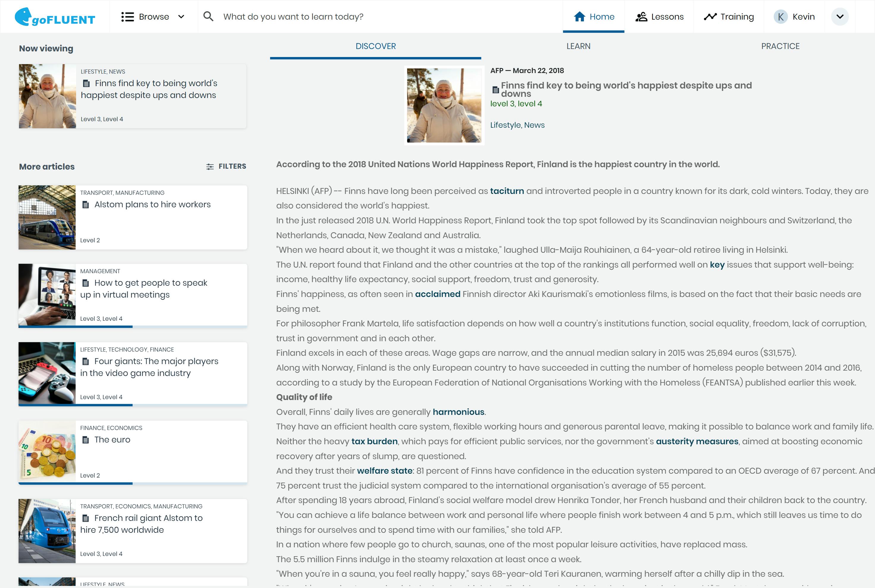Go to the Training section
Image resolution: width=875 pixels, height=588 pixels.
pyautogui.click(x=729, y=17)
